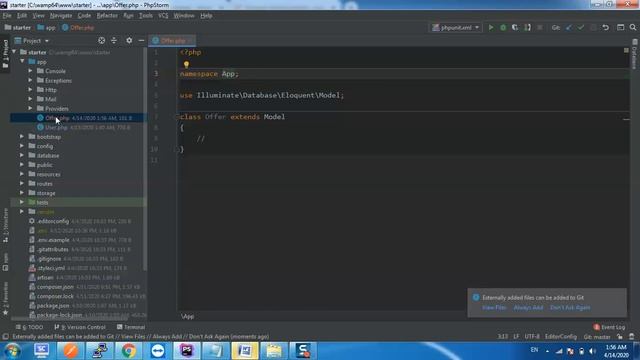Collapse all nodes in Project panel
This screenshot has width=640, height=360.
(114, 40)
